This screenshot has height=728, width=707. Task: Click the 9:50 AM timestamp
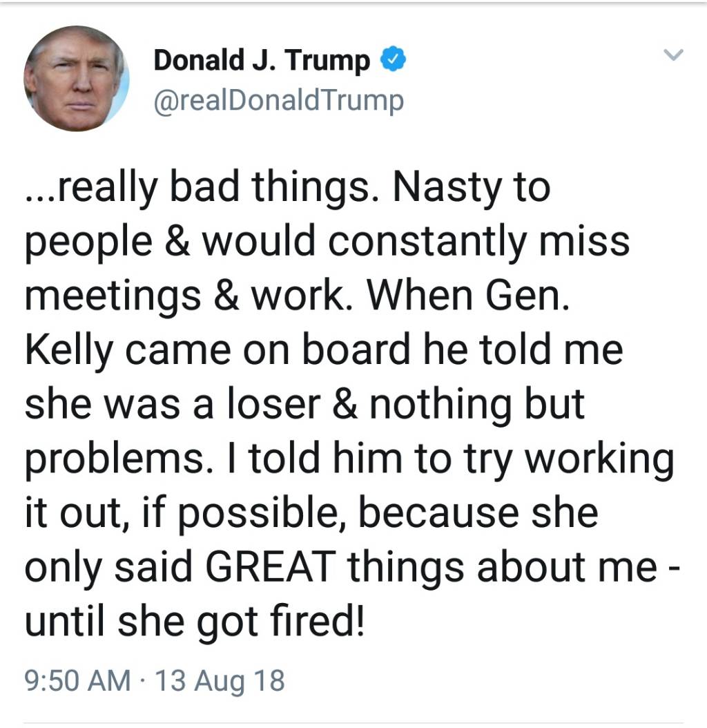[x=78, y=680]
